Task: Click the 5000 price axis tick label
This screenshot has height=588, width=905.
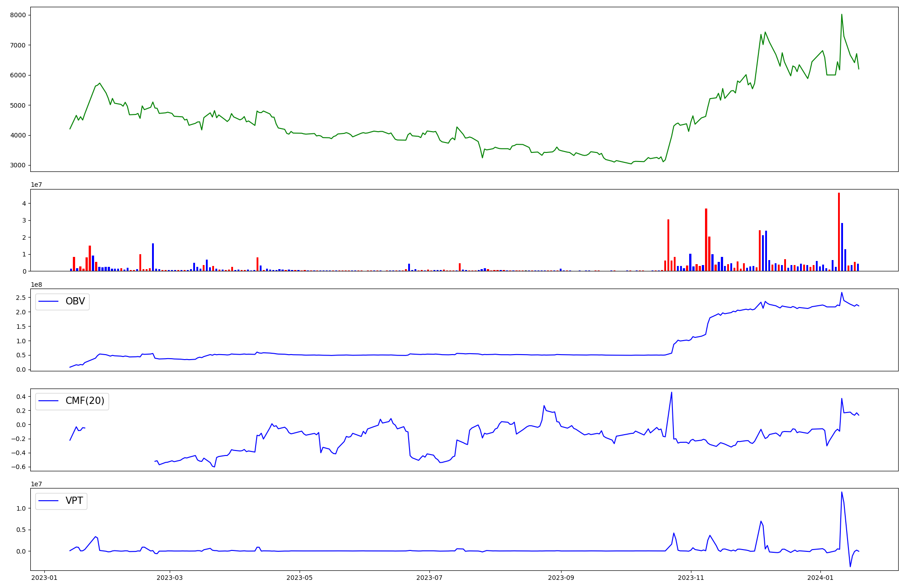Action: (x=18, y=105)
